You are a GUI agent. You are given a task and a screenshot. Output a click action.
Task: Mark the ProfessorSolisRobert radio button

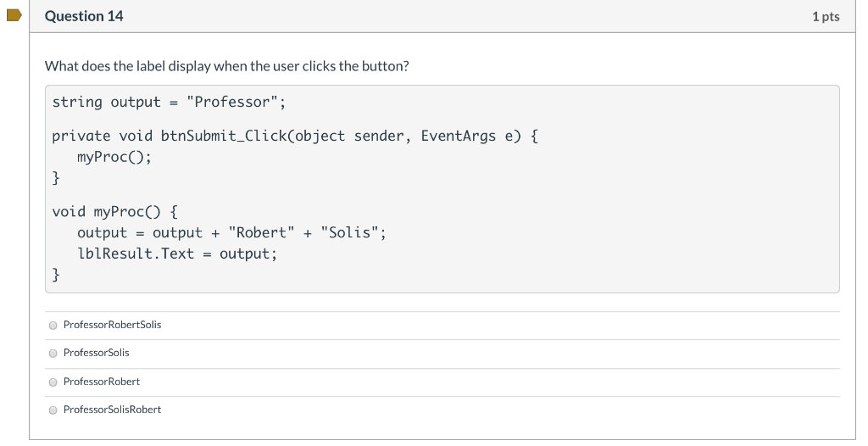pyautogui.click(x=53, y=410)
